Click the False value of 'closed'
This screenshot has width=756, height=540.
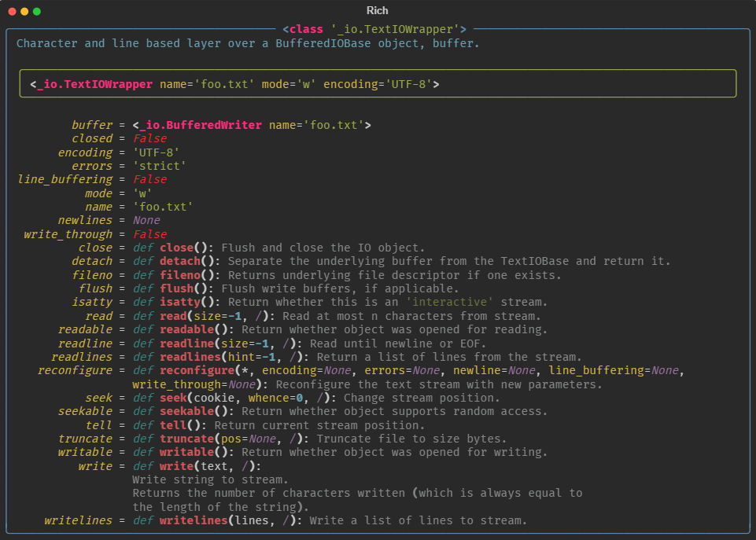click(x=150, y=138)
